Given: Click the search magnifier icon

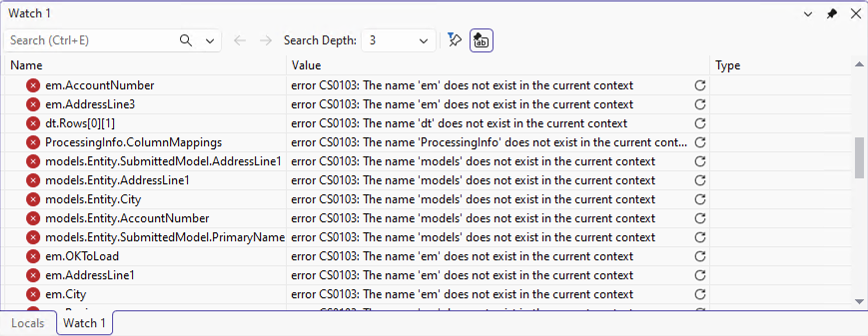Looking at the screenshot, I should click(x=186, y=40).
